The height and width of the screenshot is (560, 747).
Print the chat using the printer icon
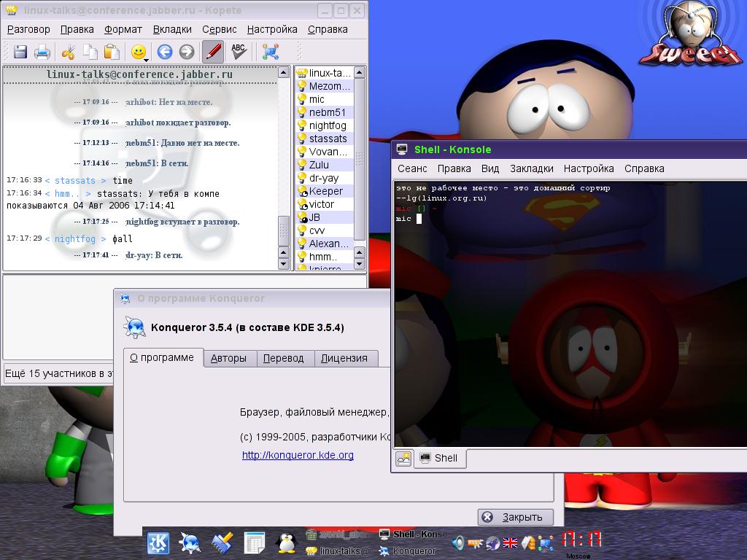click(x=42, y=52)
